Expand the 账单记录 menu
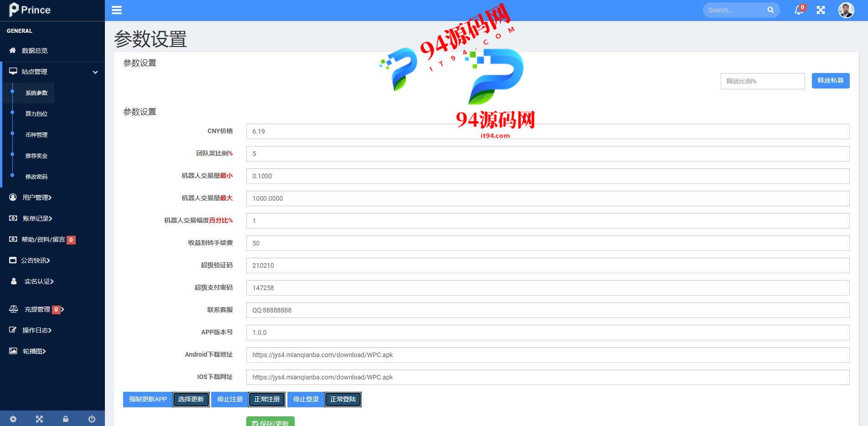The height and width of the screenshot is (426, 868). [51, 218]
